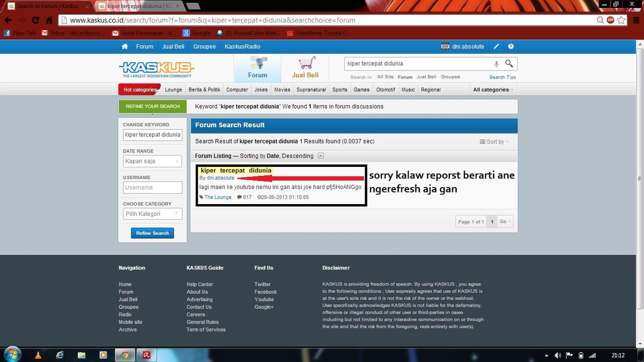The height and width of the screenshot is (362, 644).
Task: Open the media player taskbar icon
Action: pyautogui.click(x=103, y=355)
